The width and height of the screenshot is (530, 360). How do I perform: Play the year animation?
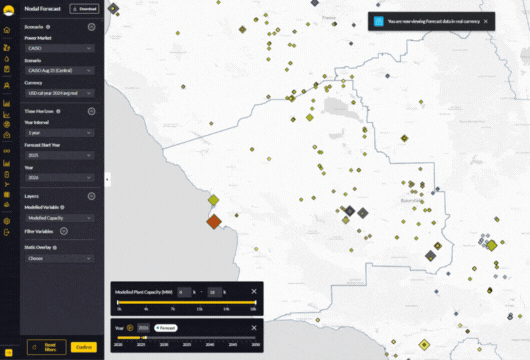(130, 328)
